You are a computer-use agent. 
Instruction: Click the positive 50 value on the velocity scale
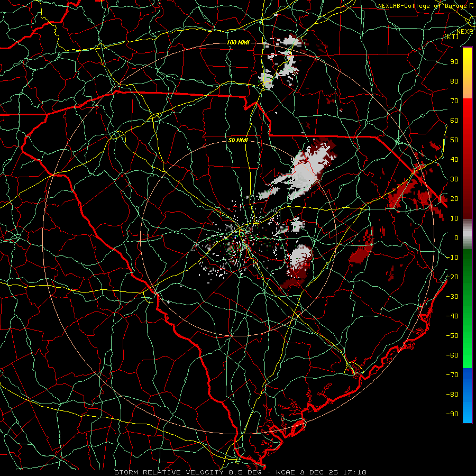click(454, 140)
